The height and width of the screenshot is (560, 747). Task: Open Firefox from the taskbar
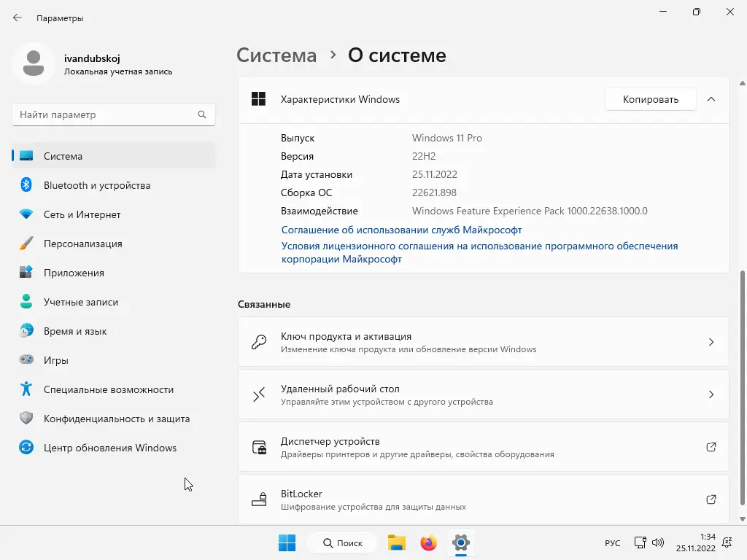tap(428, 542)
